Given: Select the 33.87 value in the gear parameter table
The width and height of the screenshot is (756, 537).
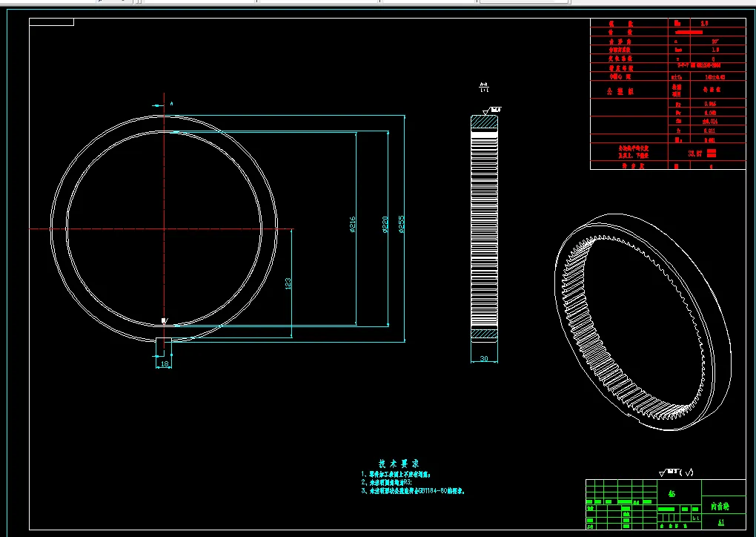Looking at the screenshot, I should pos(694,154).
